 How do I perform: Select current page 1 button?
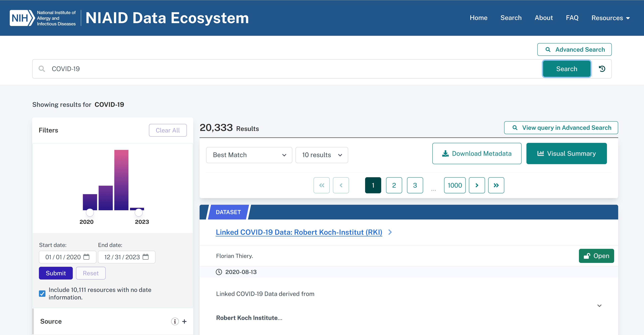click(373, 185)
